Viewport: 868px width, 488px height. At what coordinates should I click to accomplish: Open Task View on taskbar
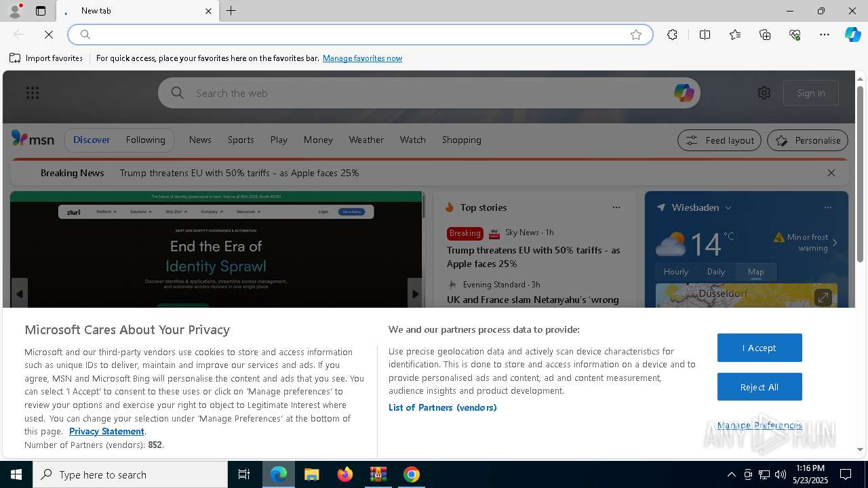(x=244, y=474)
